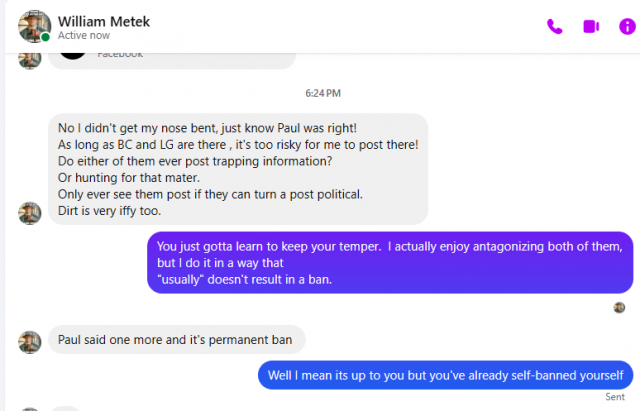
Task: Click the "Sent" delivery status label
Action: pyautogui.click(x=615, y=397)
